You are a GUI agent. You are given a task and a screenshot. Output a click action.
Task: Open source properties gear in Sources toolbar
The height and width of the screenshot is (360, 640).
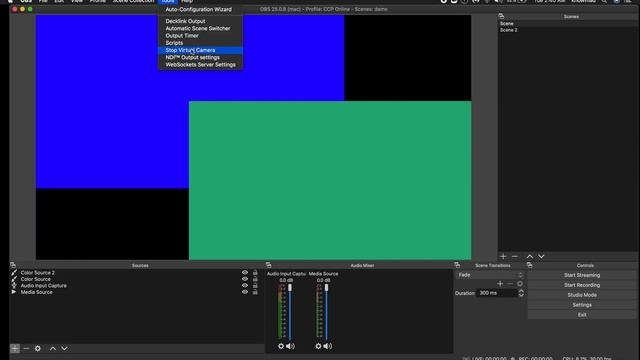pos(38,349)
